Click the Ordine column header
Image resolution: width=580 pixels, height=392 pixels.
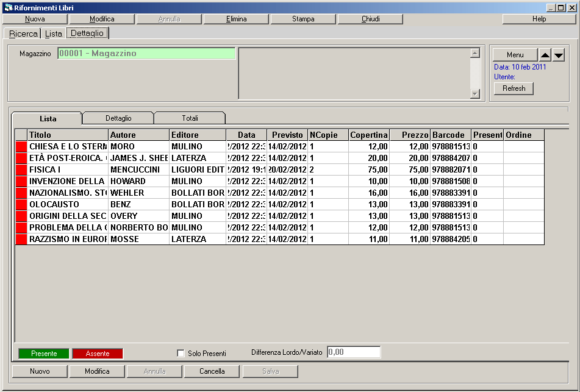524,135
